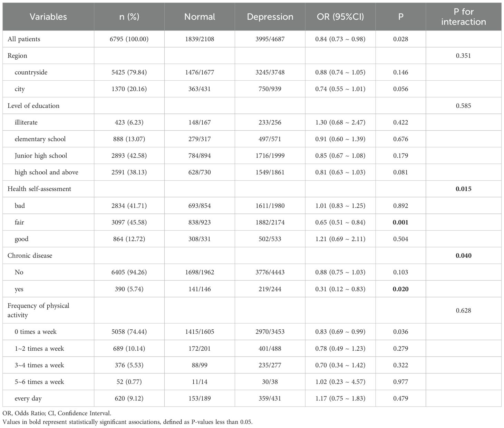Select n value 6795 (100.00)
Image resolution: width=504 pixels, height=428 pixels.
click(x=129, y=39)
